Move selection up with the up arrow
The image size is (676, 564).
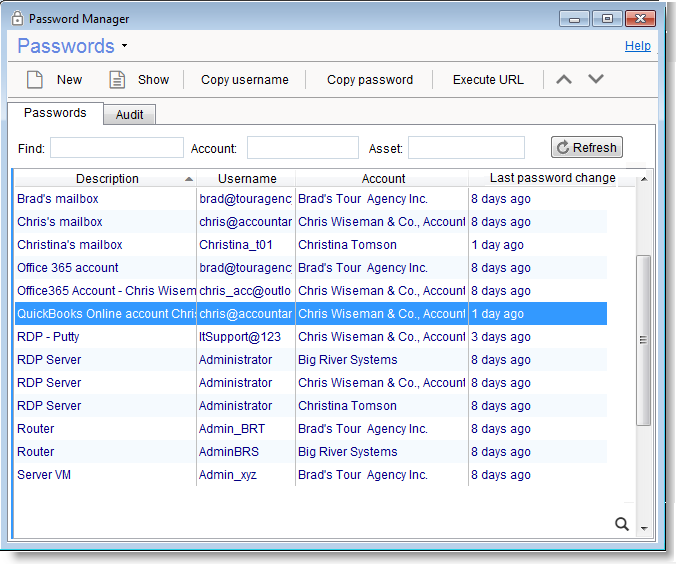pos(564,79)
